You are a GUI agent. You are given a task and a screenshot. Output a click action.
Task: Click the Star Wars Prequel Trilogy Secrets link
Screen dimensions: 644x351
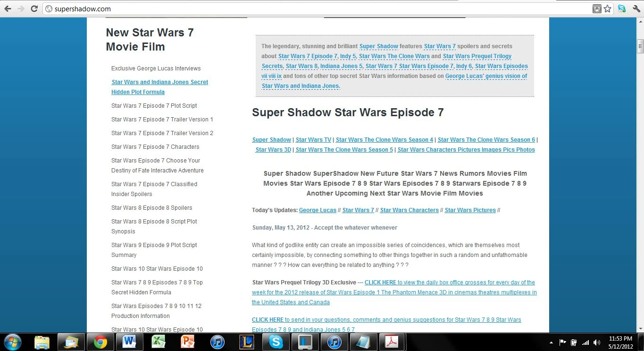point(477,56)
